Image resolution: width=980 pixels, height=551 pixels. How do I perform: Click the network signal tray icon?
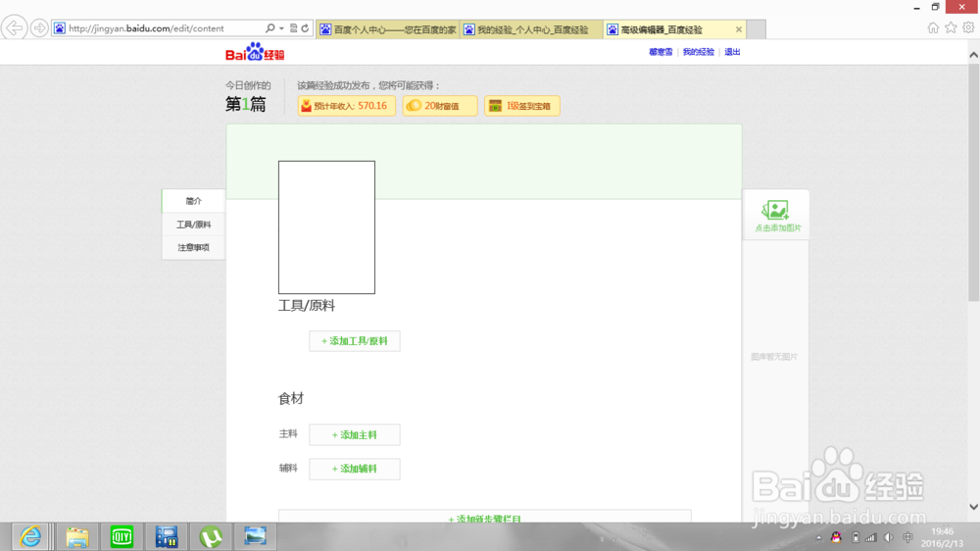click(871, 537)
